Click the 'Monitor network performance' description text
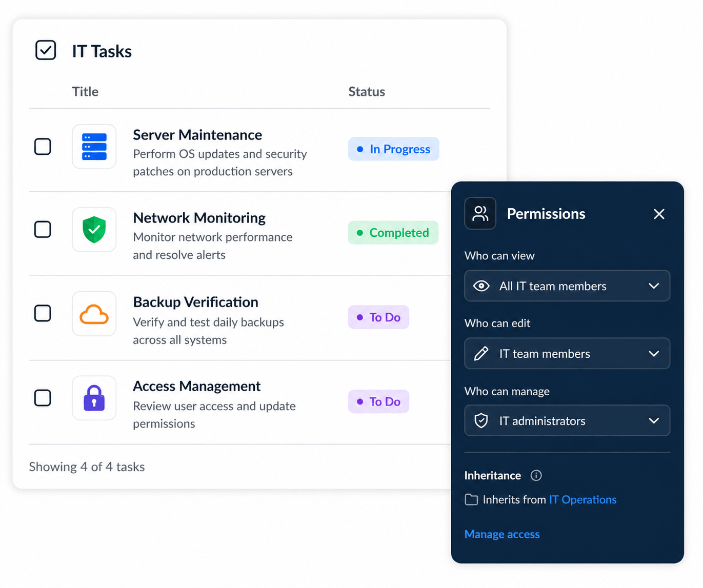 (213, 246)
